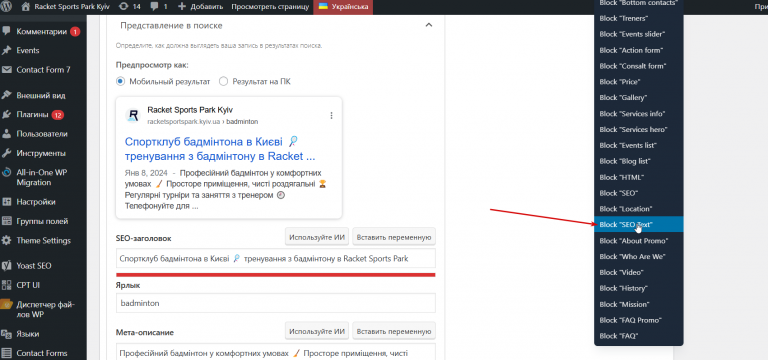Click the blue search preview title link

(x=220, y=149)
